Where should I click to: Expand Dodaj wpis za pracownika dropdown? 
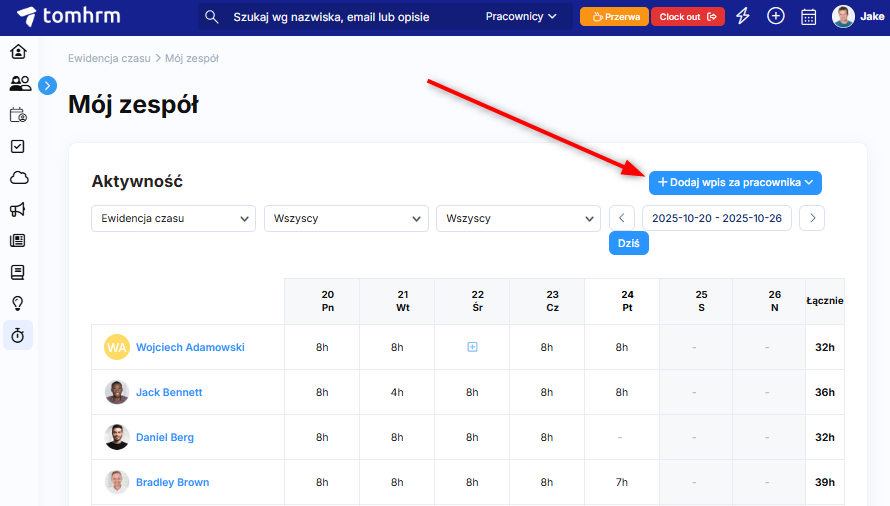click(x=735, y=182)
